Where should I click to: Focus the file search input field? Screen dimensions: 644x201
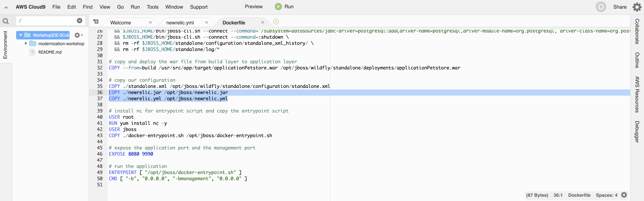pyautogui.click(x=47, y=21)
